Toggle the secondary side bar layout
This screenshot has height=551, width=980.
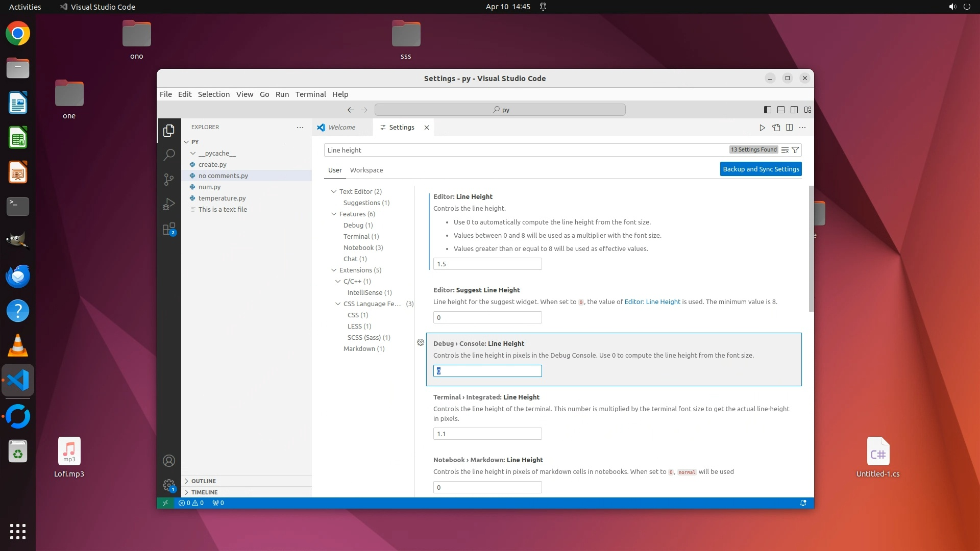[x=794, y=110]
